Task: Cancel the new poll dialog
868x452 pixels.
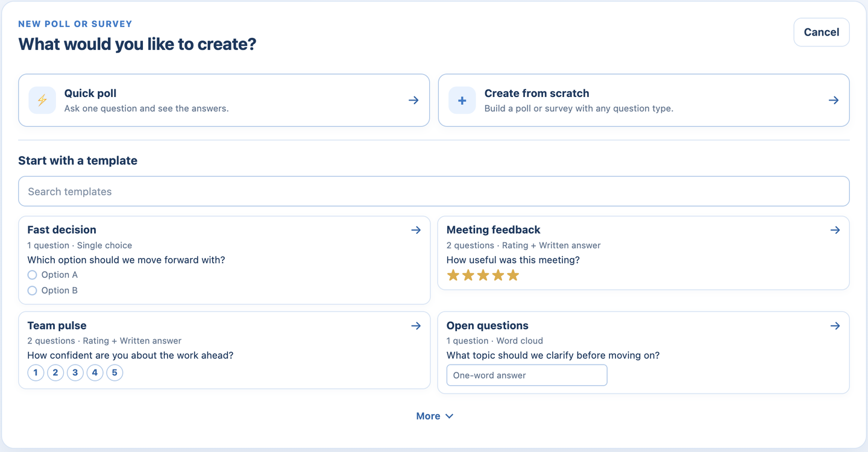Action: pos(822,32)
